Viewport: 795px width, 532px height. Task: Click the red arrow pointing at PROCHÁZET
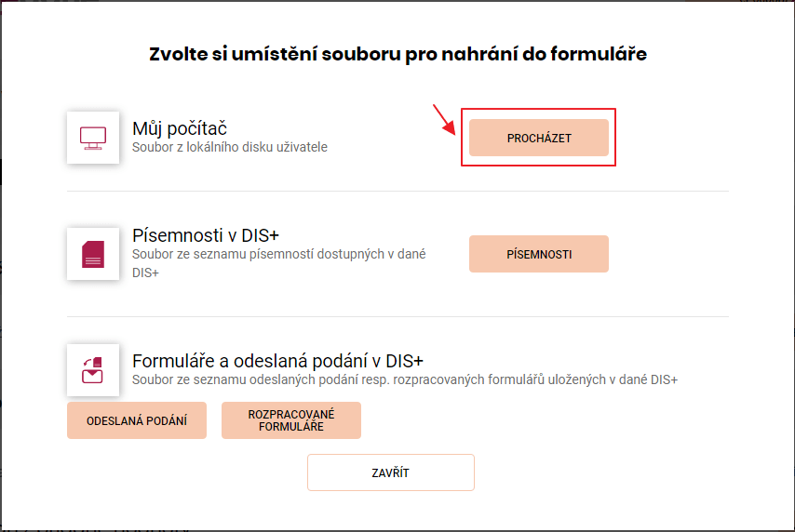click(x=444, y=120)
